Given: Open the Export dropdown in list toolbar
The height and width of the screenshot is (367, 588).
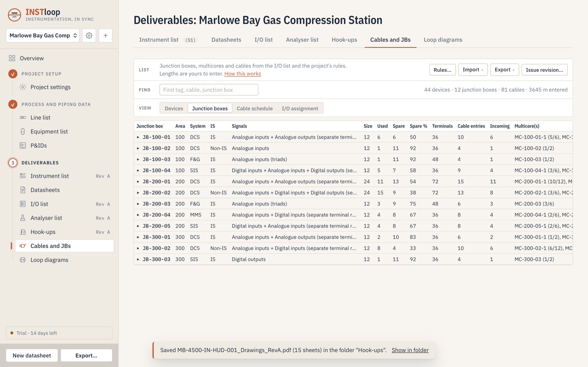Looking at the screenshot, I should [505, 70].
